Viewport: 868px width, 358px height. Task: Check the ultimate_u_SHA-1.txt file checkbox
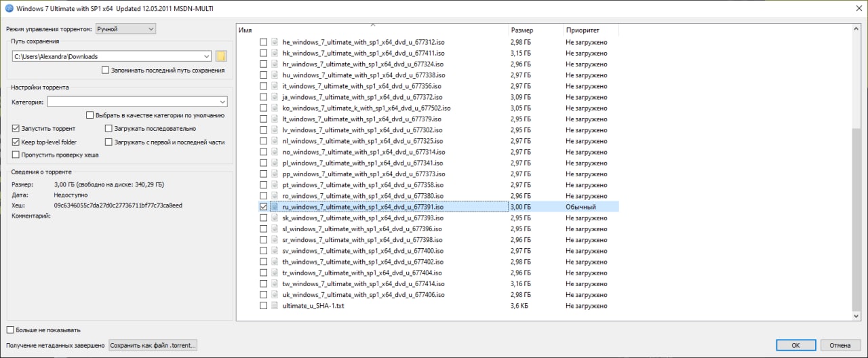point(264,306)
